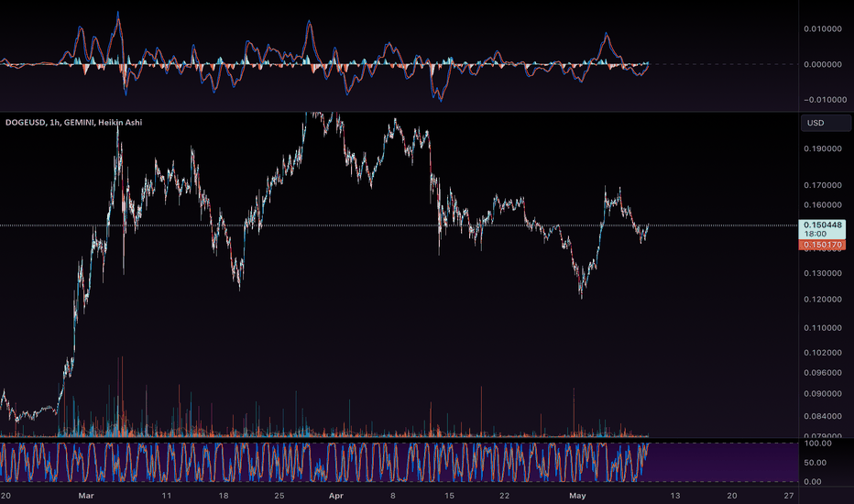The width and height of the screenshot is (854, 504).
Task: Select the 0.010000 MACD scale label
Action: (823, 28)
